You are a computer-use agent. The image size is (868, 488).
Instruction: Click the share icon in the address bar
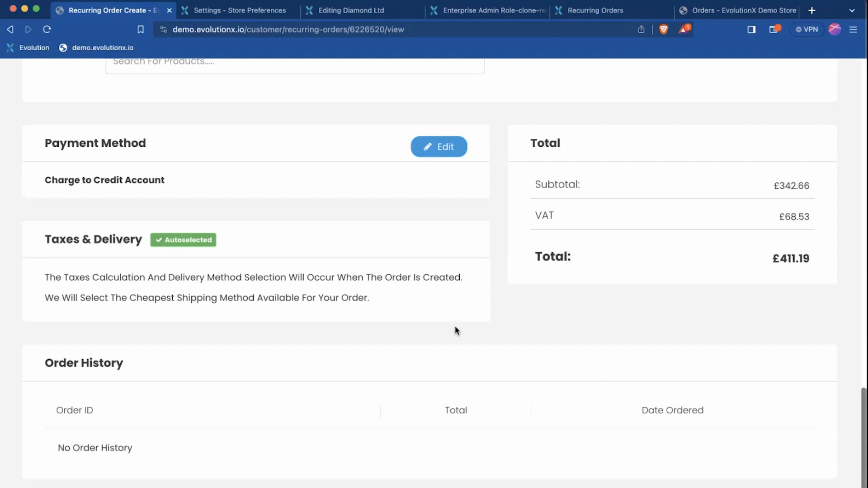coord(641,29)
